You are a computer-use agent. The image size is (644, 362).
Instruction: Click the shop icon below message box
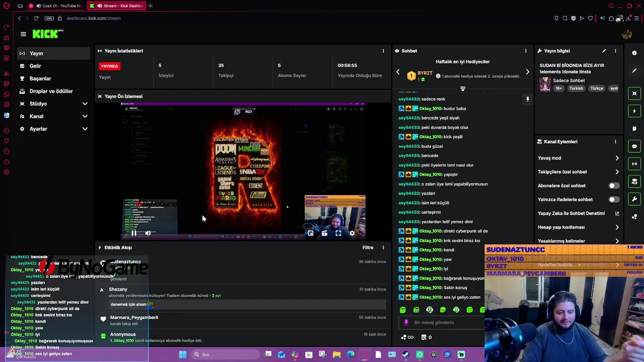[424, 337]
